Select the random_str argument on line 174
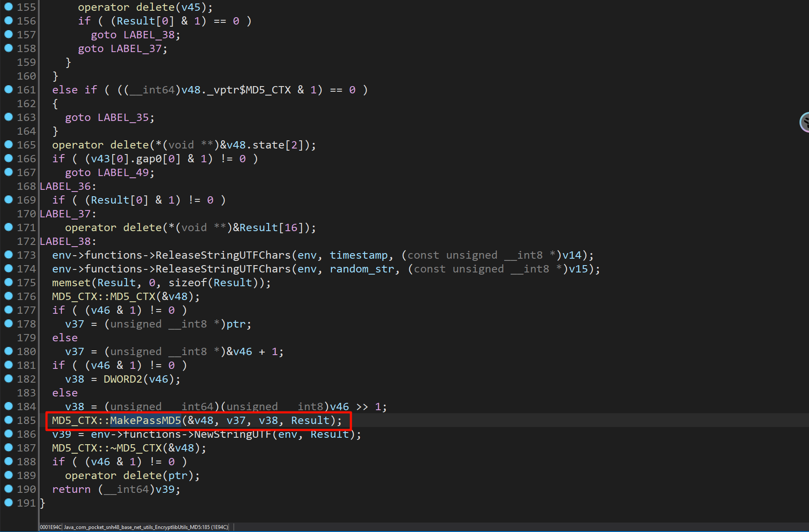 pos(362,269)
